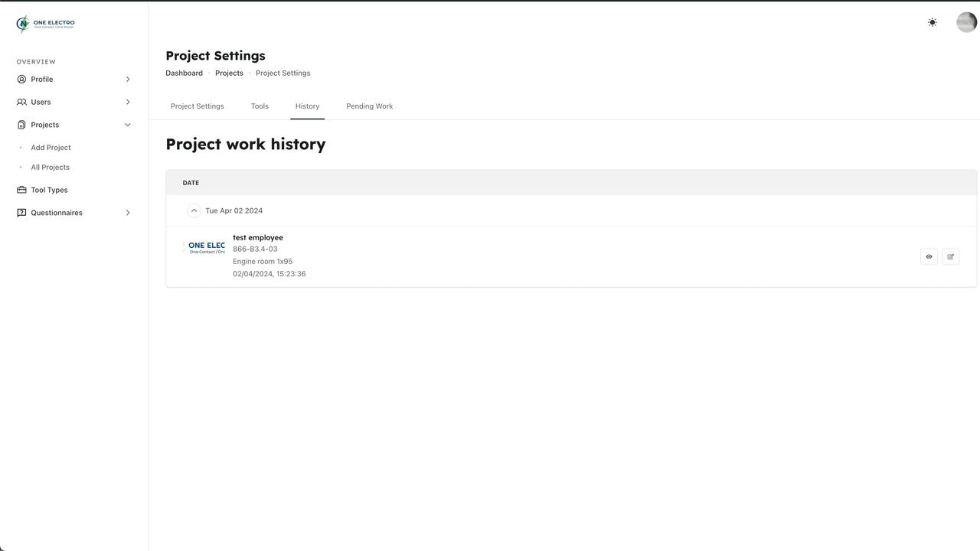
Task: Open the user avatar menu
Action: pos(966,23)
